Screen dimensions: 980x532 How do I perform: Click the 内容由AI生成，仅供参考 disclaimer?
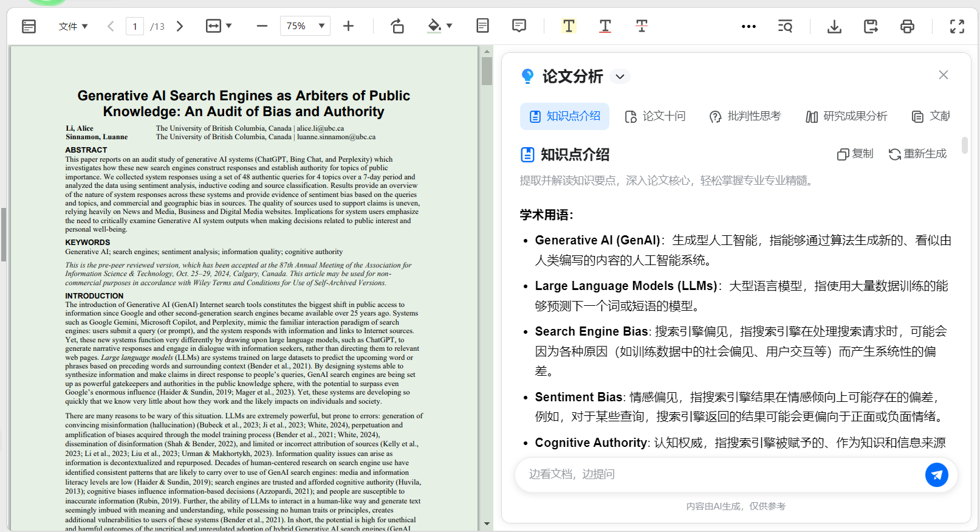[x=736, y=506]
